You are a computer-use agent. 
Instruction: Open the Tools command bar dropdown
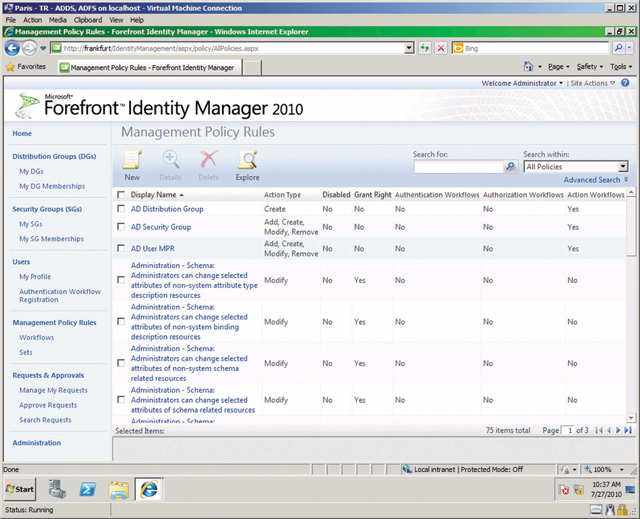click(x=621, y=67)
